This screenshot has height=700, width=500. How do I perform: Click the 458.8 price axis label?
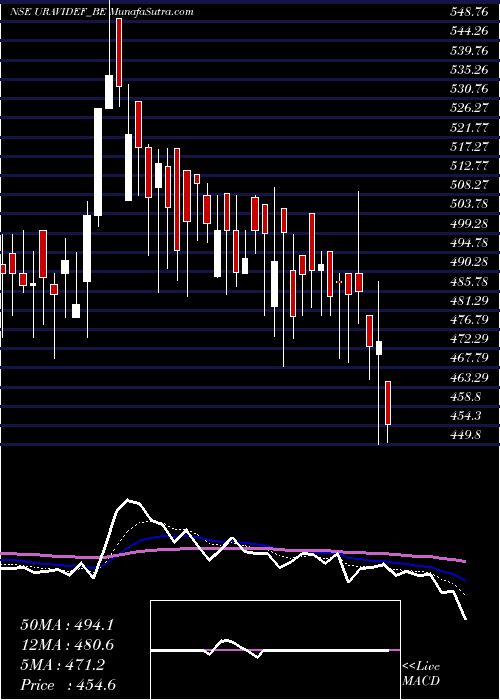(x=465, y=396)
